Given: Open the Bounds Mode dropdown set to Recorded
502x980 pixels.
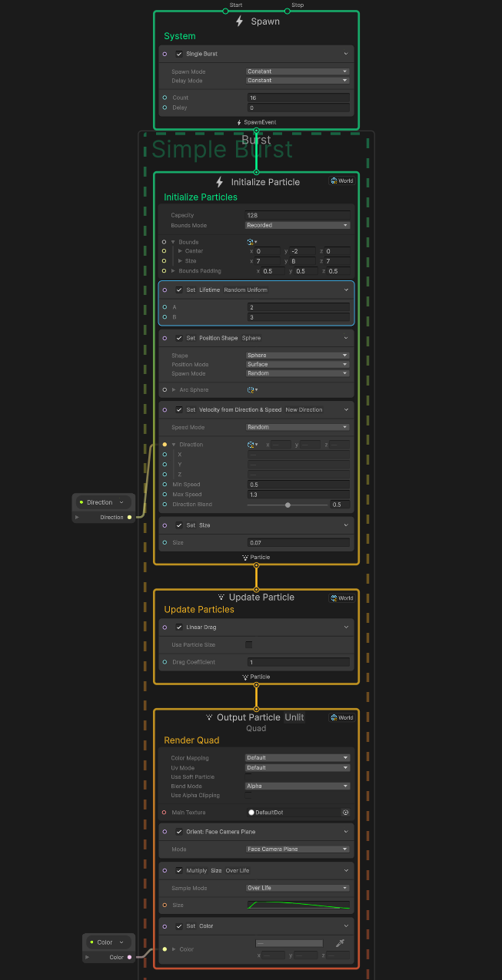Looking at the screenshot, I should (298, 226).
